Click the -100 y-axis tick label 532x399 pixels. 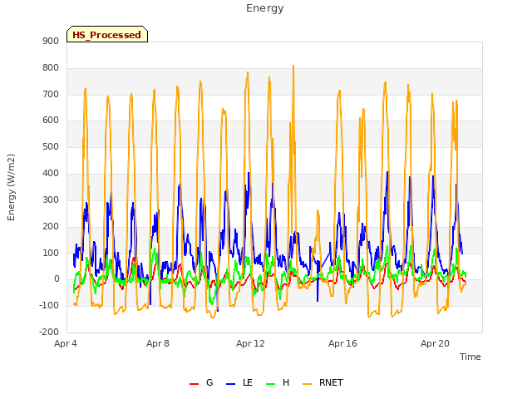pos(49,305)
